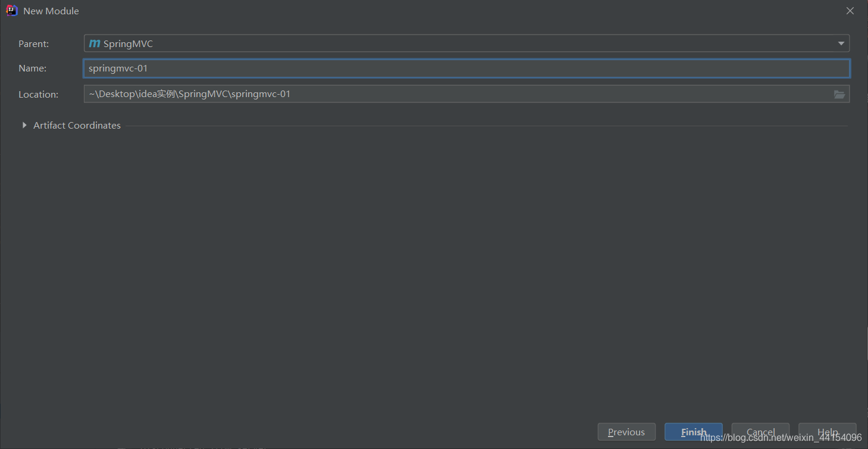This screenshot has height=449, width=868.
Task: Click the Maven icon beside SpringMVC
Action: coord(95,43)
